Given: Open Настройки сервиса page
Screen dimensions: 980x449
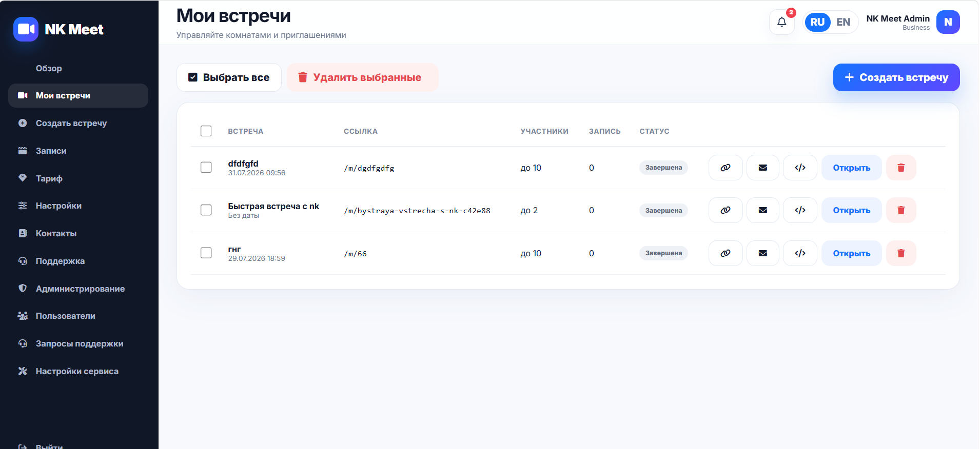Looking at the screenshot, I should tap(78, 371).
